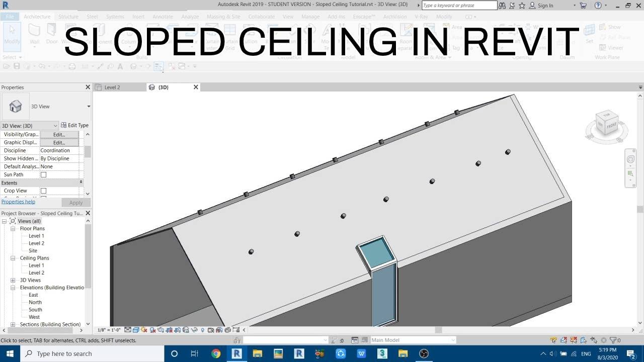Expand the 3D Views node
The width and height of the screenshot is (644, 362).
13,280
